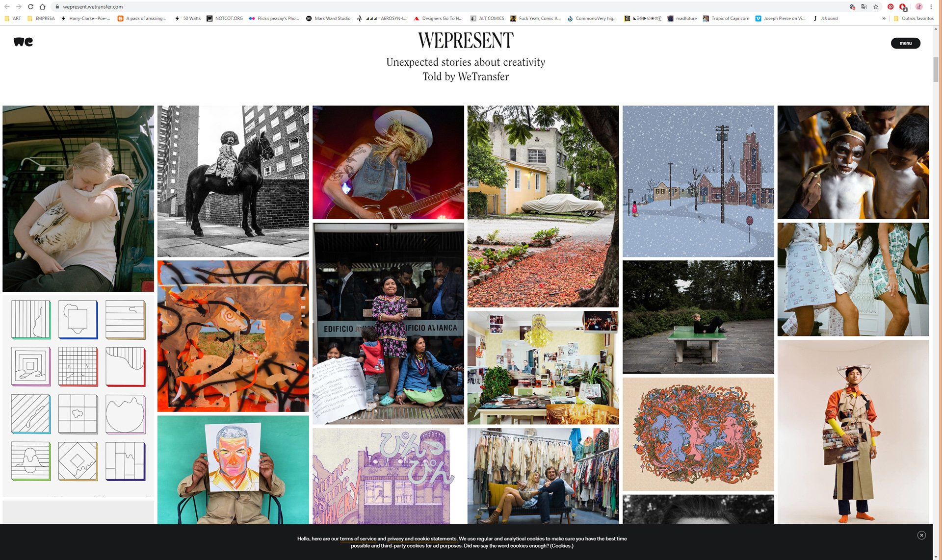Expand hidden bookmarks with the chevron

(x=884, y=19)
